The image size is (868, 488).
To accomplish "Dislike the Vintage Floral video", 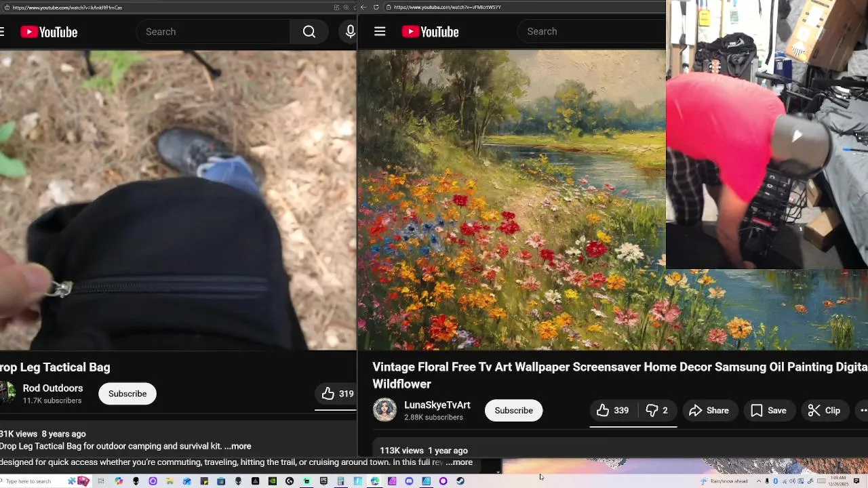I will 656,410.
